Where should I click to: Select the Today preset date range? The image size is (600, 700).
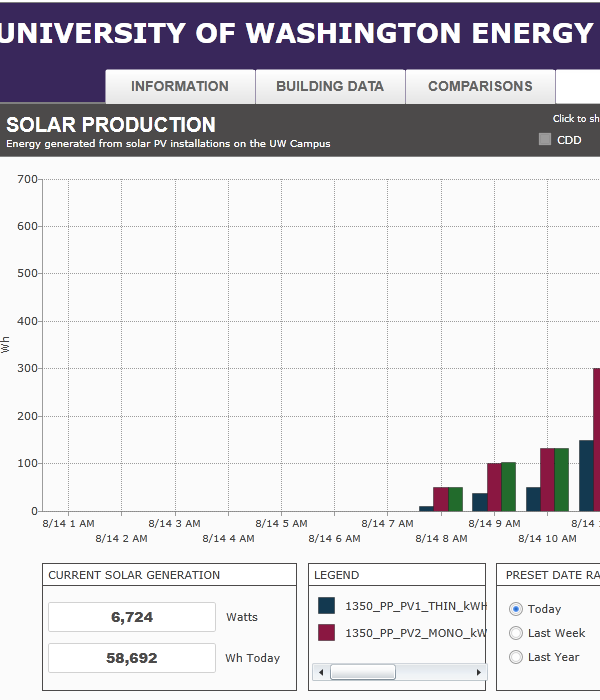(x=516, y=609)
